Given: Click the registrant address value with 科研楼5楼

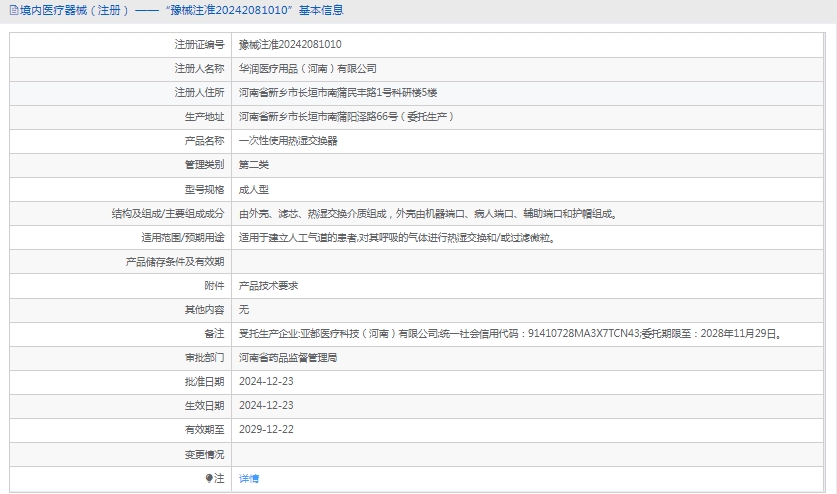Looking at the screenshot, I should click(x=338, y=92).
